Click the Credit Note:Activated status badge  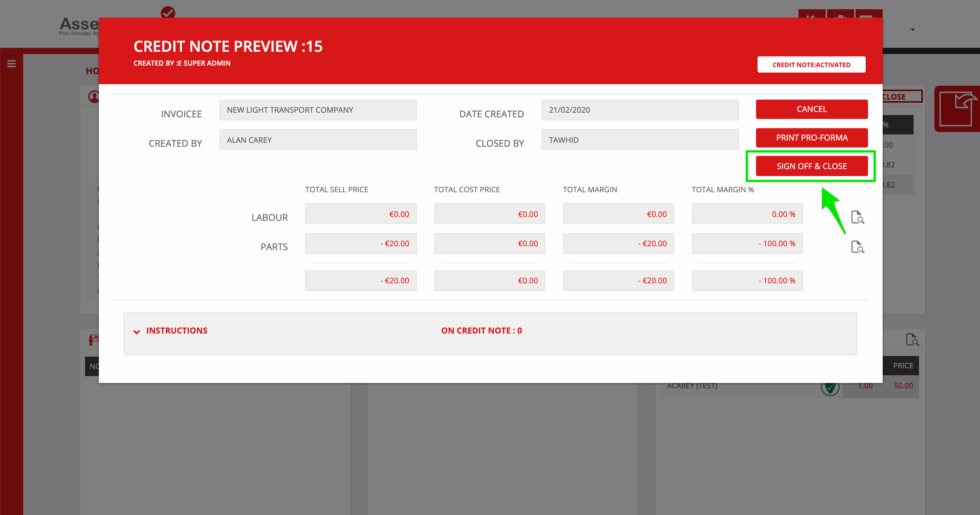[811, 65]
